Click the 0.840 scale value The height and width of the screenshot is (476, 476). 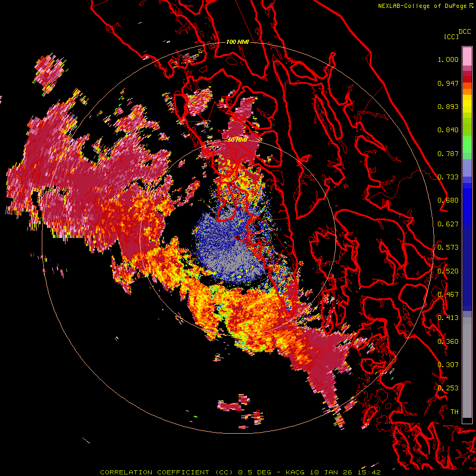pos(448,130)
